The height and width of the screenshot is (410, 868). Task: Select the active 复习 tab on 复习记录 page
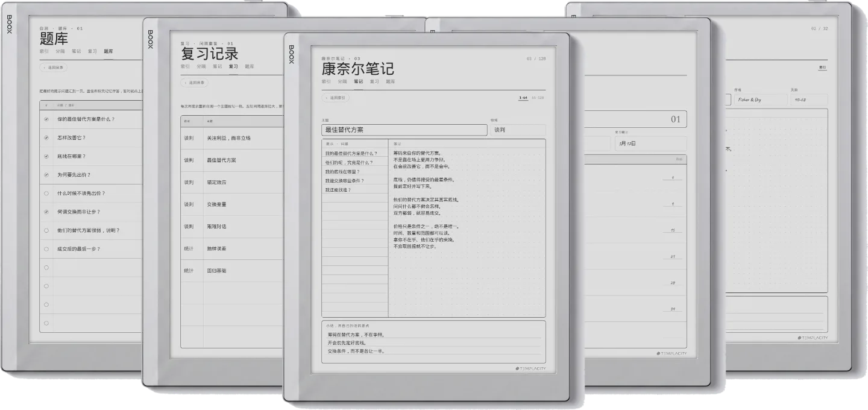point(233,66)
